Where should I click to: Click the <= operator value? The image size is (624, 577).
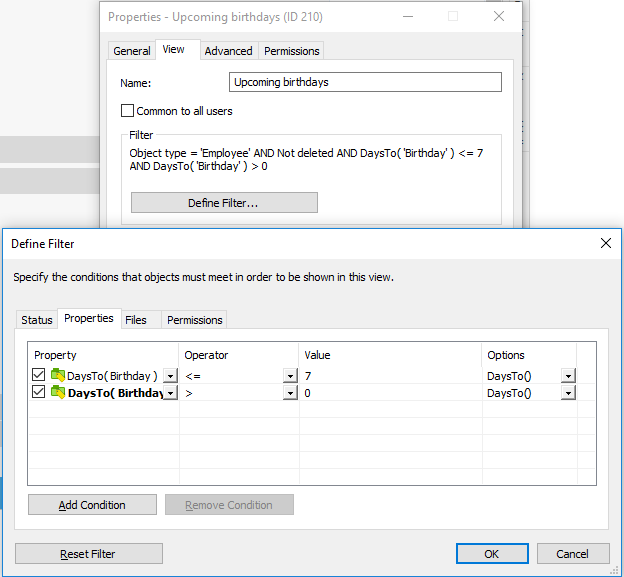193,376
